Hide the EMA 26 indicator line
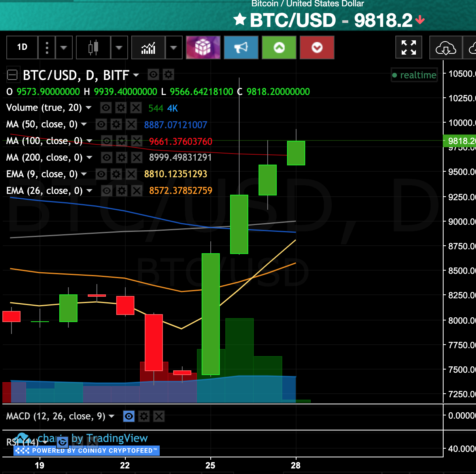The height and width of the screenshot is (474, 476). pos(106,191)
